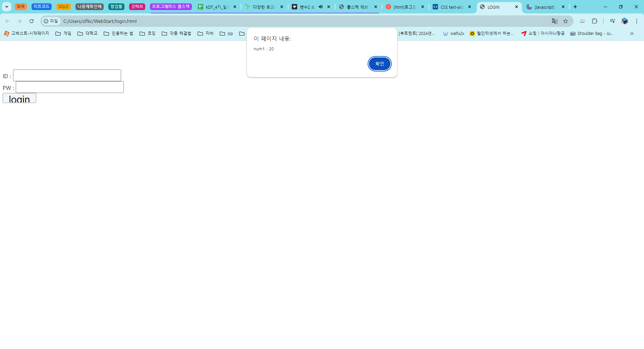Open the 웹인터넷에서 하는 bookmark
Screen dimensions: 644x349
click(x=492, y=34)
